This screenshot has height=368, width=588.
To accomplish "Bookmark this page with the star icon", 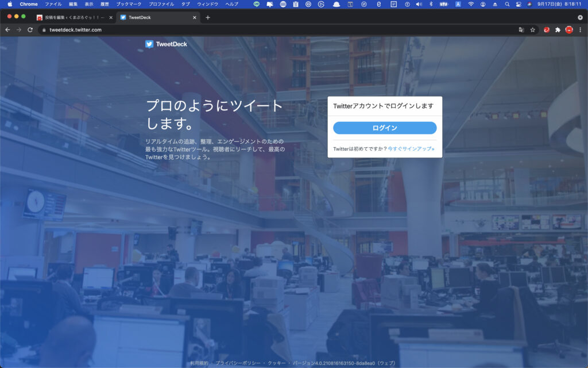I will pyautogui.click(x=532, y=30).
